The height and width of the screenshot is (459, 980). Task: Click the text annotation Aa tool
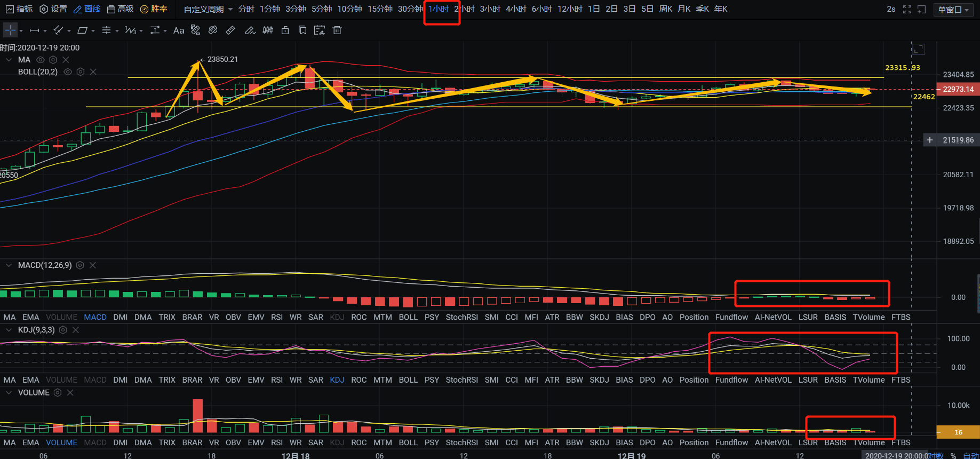(179, 30)
